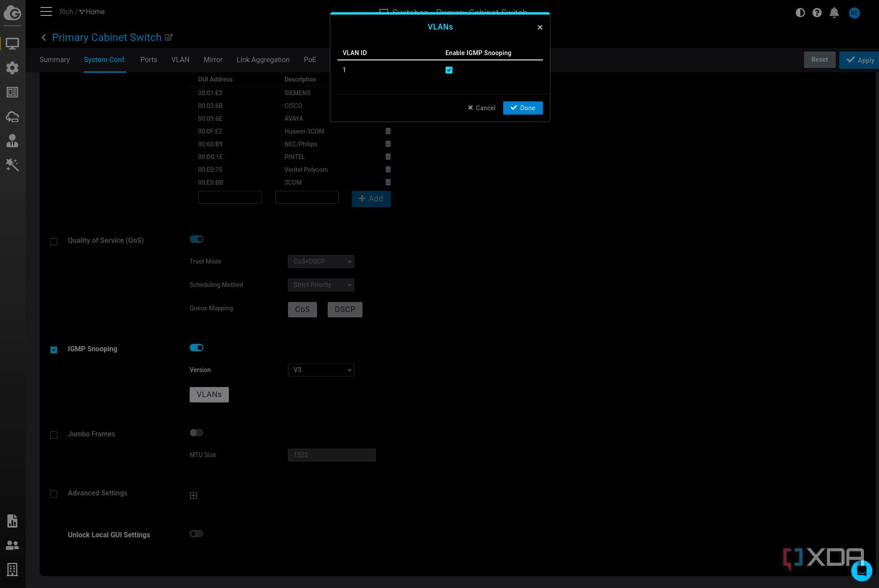Open the notifications bell
This screenshot has width=879, height=588.
pos(834,13)
